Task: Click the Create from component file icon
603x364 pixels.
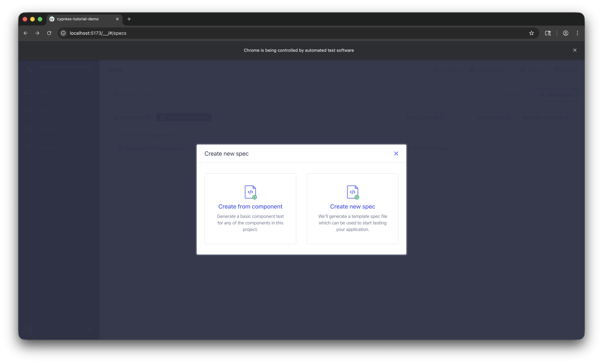Action: (250, 192)
